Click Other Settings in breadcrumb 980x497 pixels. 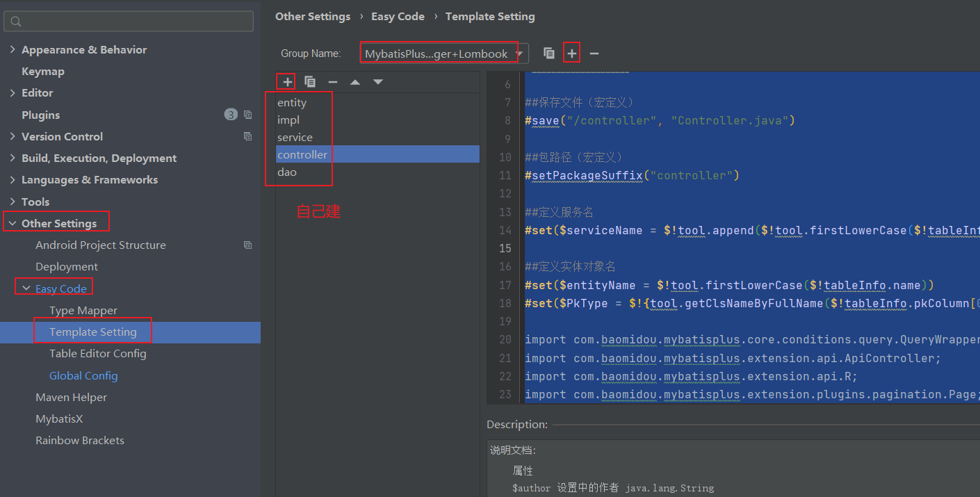(x=313, y=16)
